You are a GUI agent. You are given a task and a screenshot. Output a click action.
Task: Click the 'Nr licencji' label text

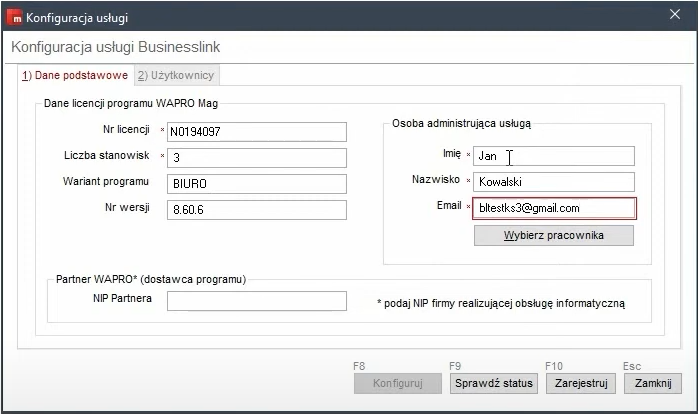[126, 130]
